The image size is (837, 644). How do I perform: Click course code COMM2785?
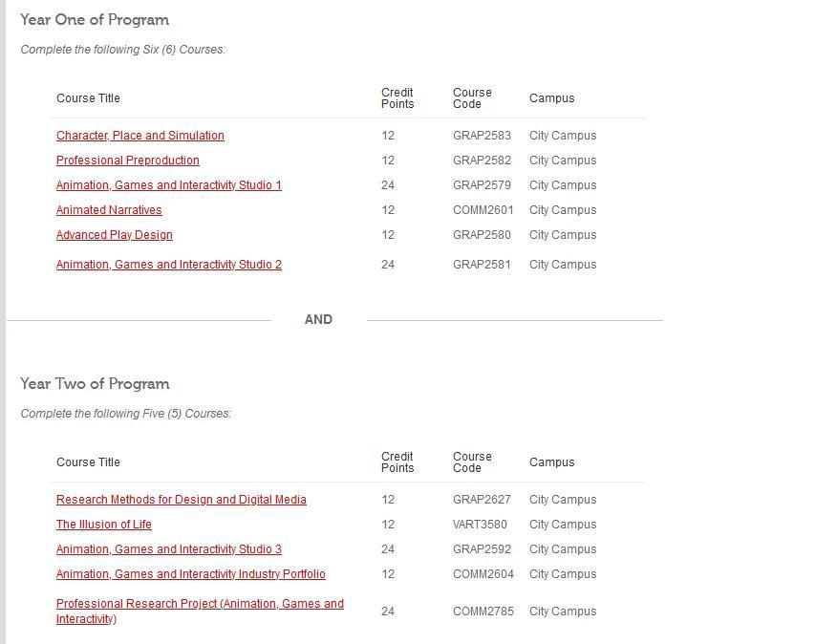click(x=483, y=611)
